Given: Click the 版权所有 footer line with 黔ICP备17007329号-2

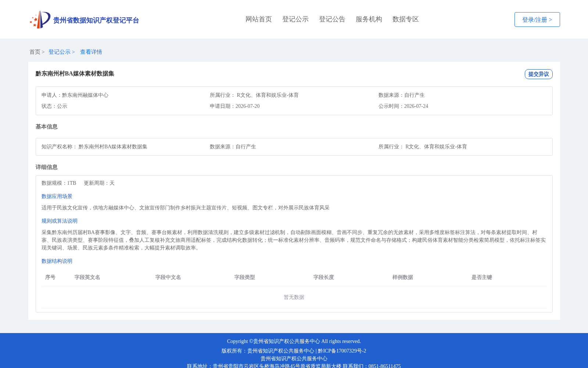Looking at the screenshot, I should point(294,351).
